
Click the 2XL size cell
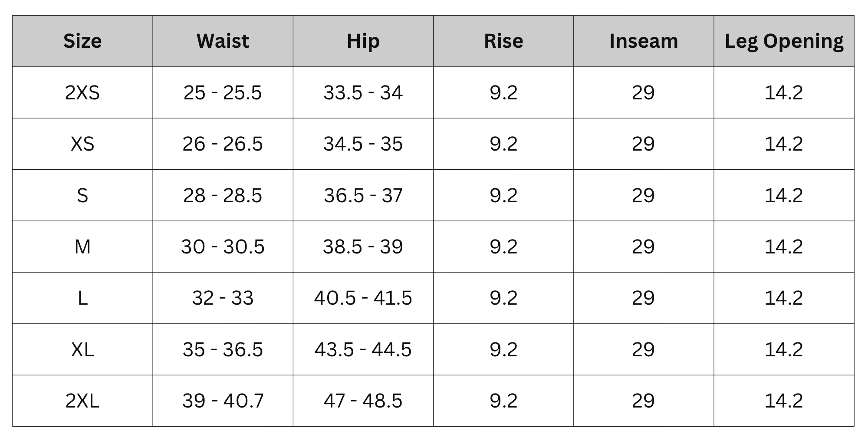tap(82, 401)
